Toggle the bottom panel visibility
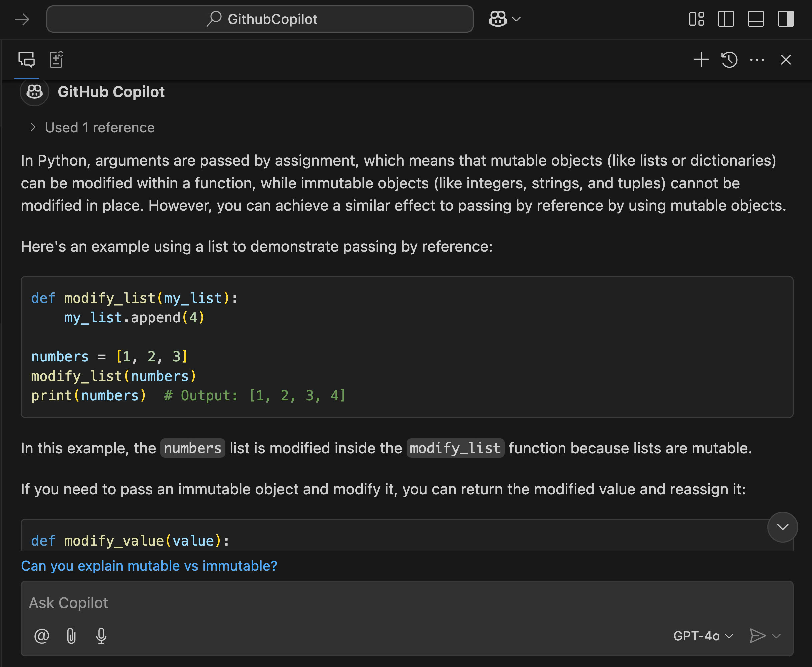The width and height of the screenshot is (812, 667). point(755,19)
